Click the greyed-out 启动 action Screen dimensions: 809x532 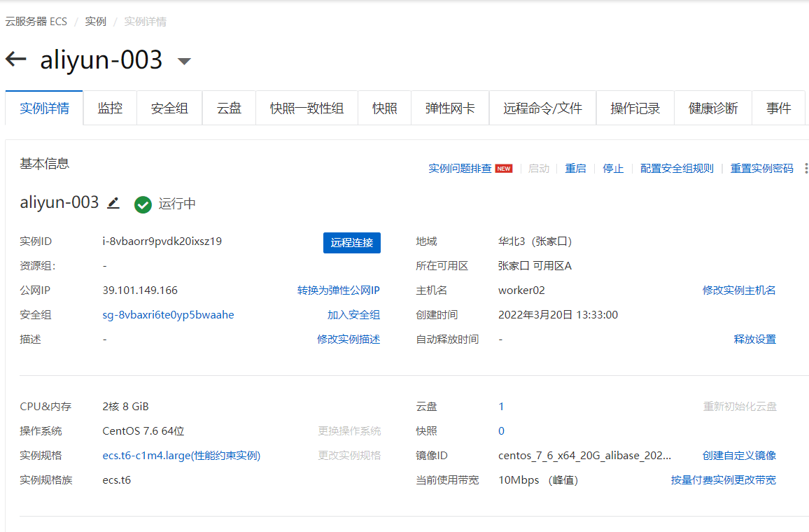pos(539,169)
